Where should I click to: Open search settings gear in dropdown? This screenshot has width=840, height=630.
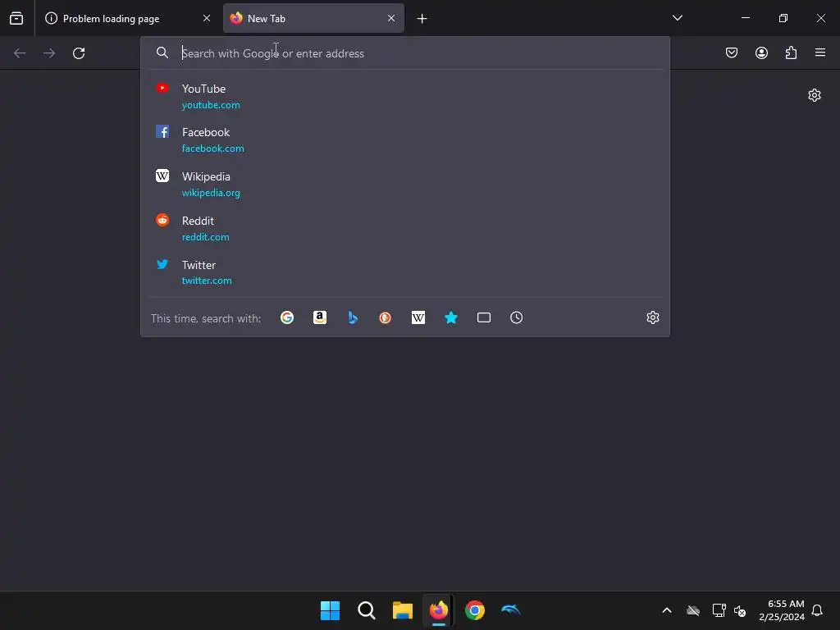[652, 317]
